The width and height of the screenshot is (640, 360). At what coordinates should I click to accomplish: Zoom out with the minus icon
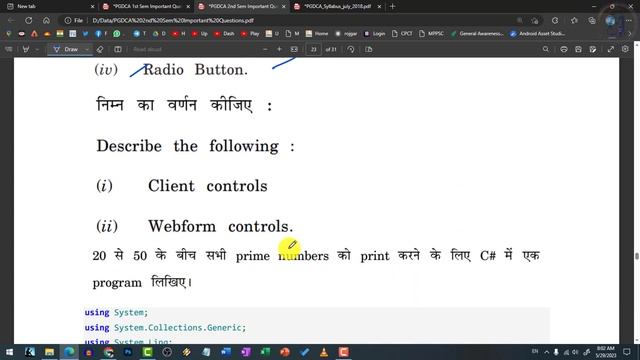pyautogui.click(x=265, y=49)
